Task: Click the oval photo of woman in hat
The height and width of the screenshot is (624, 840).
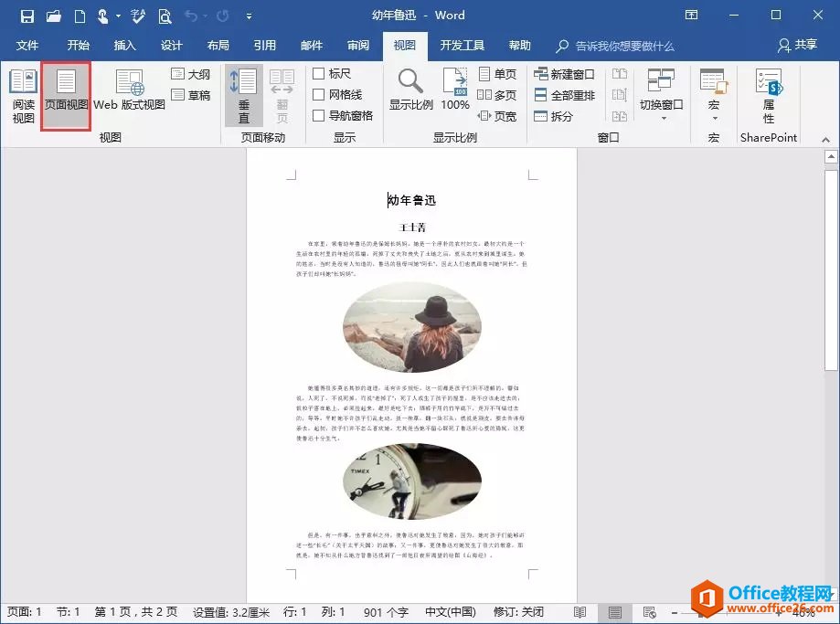Action: tap(412, 327)
